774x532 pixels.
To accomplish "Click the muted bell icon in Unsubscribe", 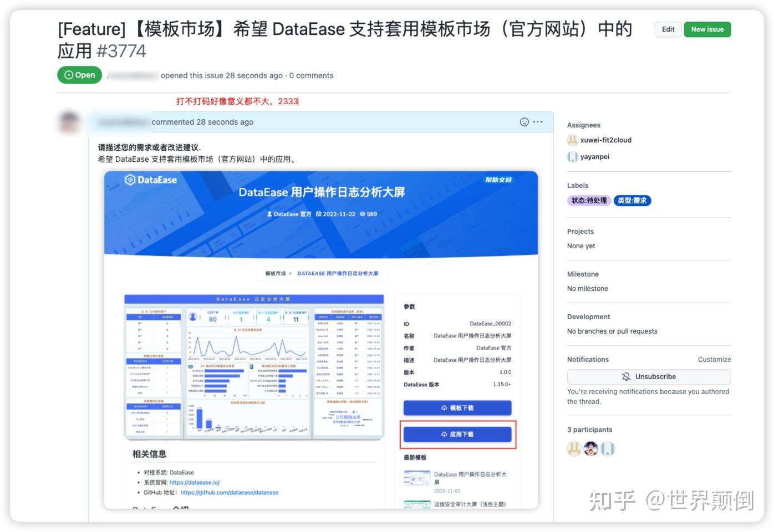I will pos(627,377).
